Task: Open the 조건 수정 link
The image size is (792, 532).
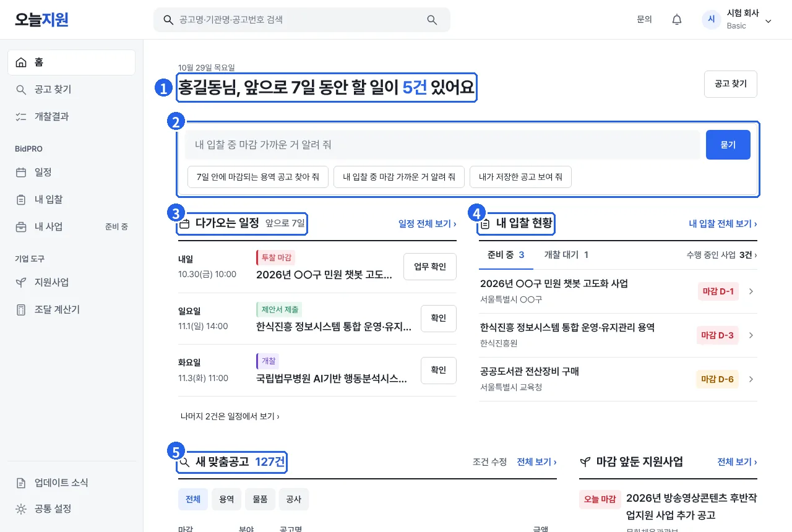Action: [489, 462]
